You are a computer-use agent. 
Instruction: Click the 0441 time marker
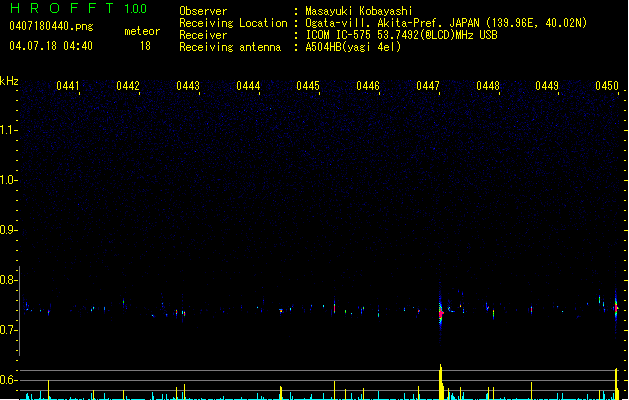coord(68,86)
